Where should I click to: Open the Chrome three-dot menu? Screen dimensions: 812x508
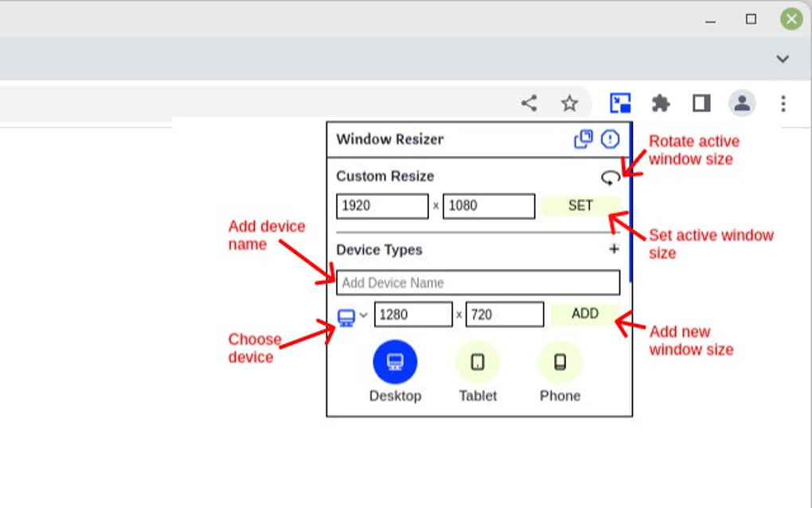click(783, 103)
